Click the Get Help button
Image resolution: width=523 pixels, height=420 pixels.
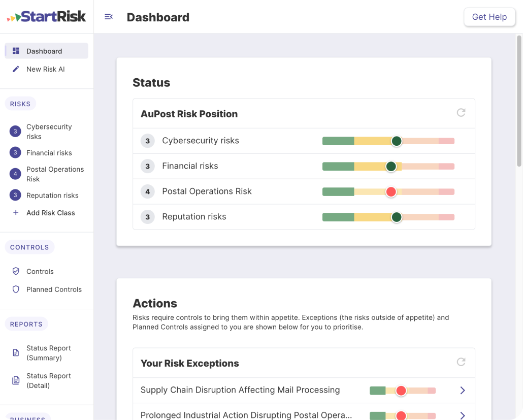489,17
